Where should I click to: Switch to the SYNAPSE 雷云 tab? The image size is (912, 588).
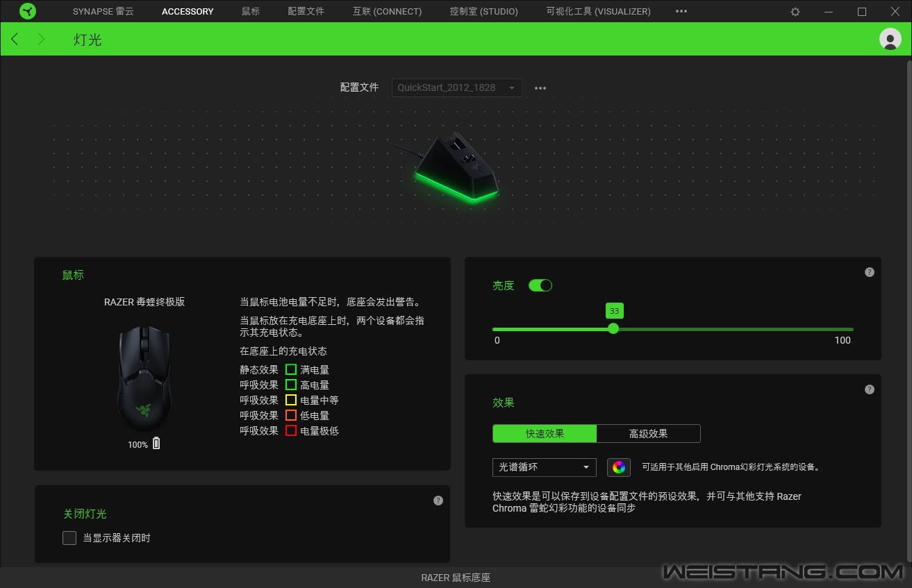point(105,11)
